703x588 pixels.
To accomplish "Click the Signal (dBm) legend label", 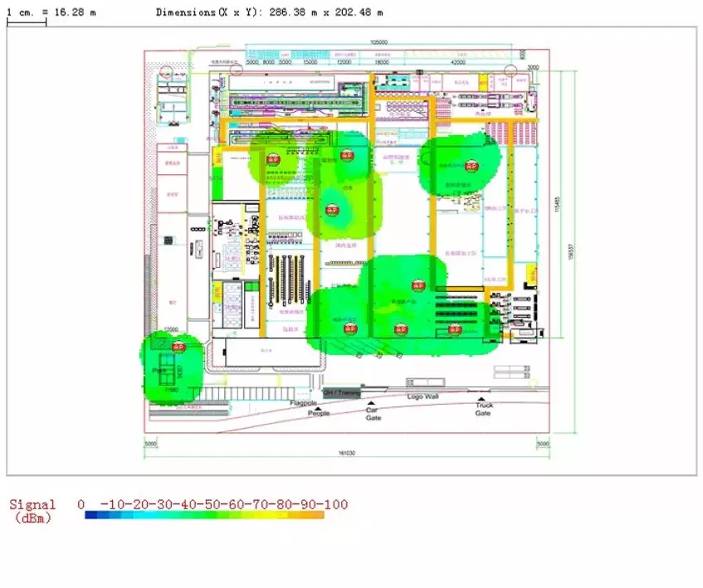I will click(x=32, y=511).
